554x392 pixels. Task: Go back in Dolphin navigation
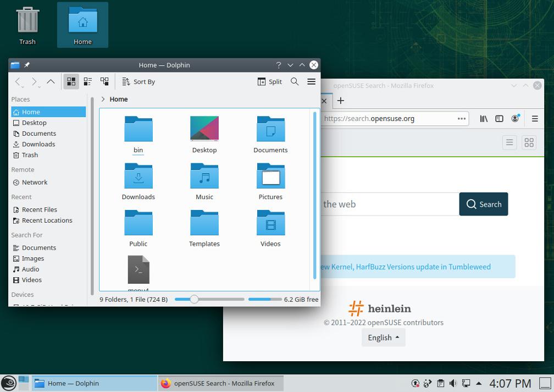pyautogui.click(x=19, y=82)
